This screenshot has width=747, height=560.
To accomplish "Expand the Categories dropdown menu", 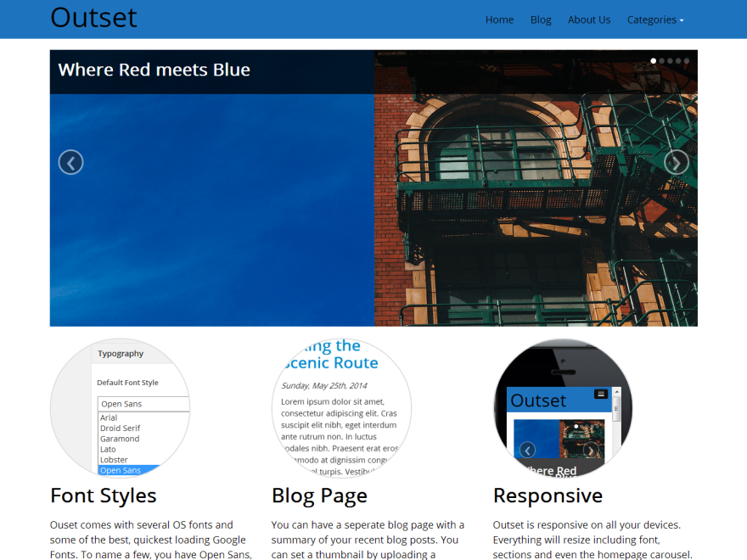I will pyautogui.click(x=654, y=20).
